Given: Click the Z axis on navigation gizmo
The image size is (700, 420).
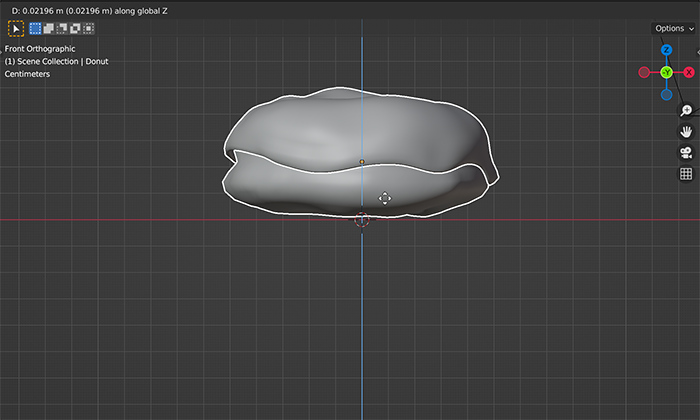Looking at the screenshot, I should [x=667, y=50].
